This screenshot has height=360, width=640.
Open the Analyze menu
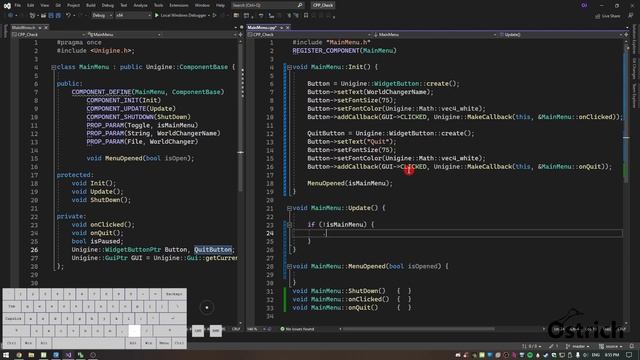[x=140, y=5]
